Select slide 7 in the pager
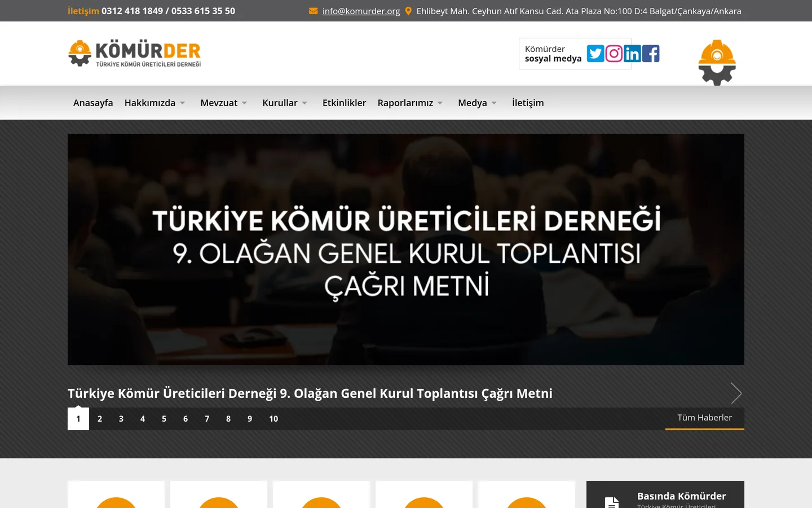Image resolution: width=812 pixels, height=508 pixels. coord(207,419)
